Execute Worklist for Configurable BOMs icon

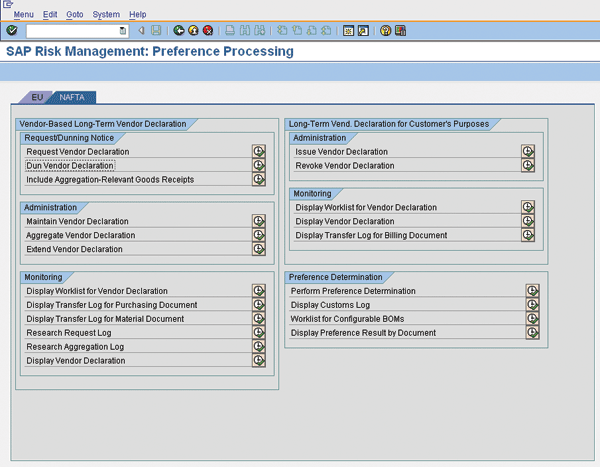[x=533, y=318]
